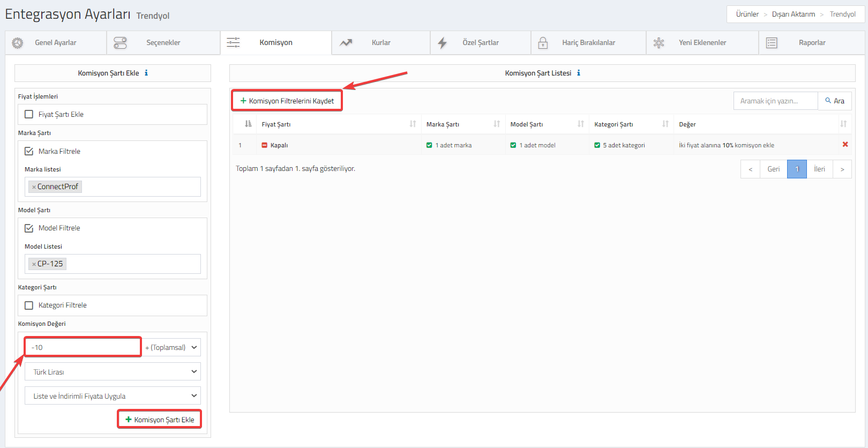
Task: Go to İleri next page button
Action: click(x=819, y=169)
